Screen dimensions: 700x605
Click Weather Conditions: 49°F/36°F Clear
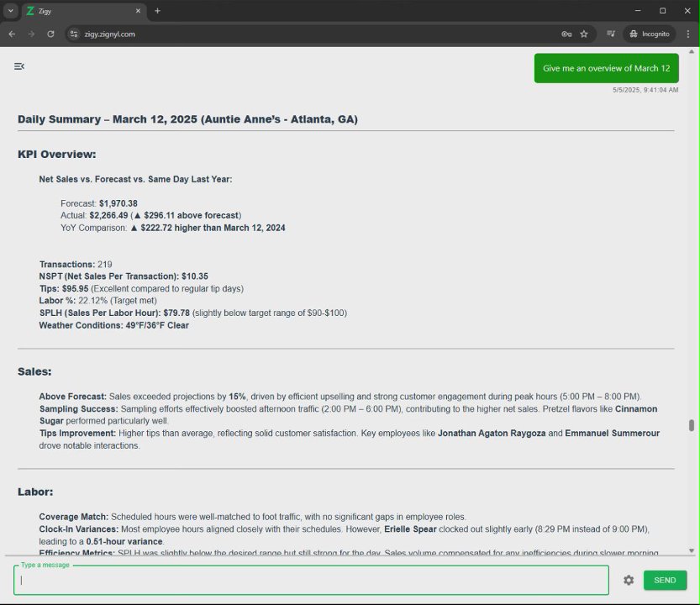(x=113, y=325)
